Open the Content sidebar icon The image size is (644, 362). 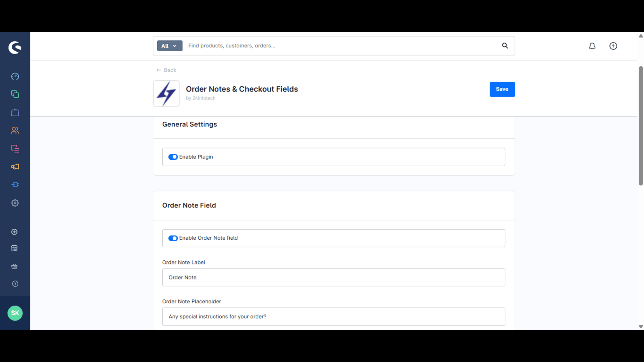pyautogui.click(x=15, y=148)
